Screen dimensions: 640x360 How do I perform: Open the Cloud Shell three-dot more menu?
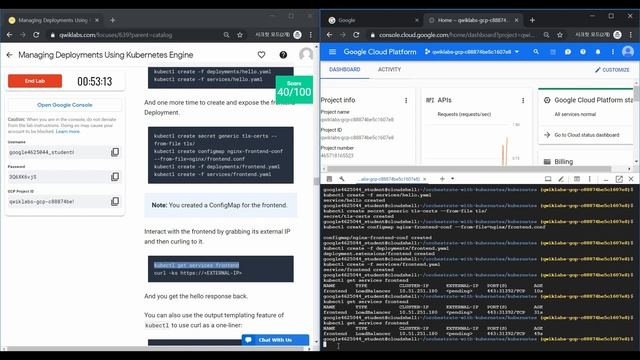click(x=590, y=179)
